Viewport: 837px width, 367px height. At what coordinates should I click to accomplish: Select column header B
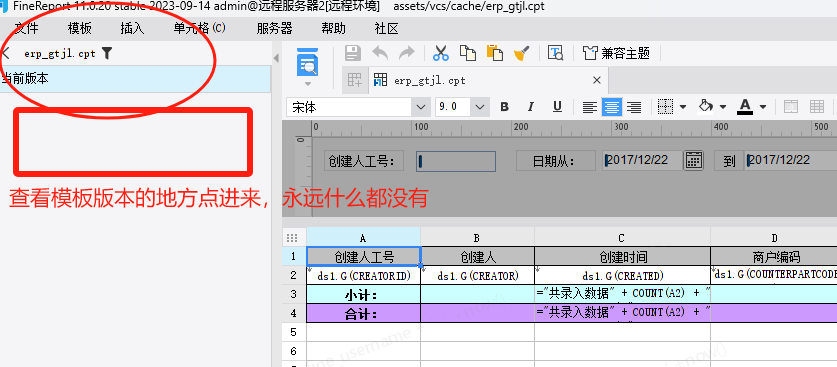(x=478, y=237)
